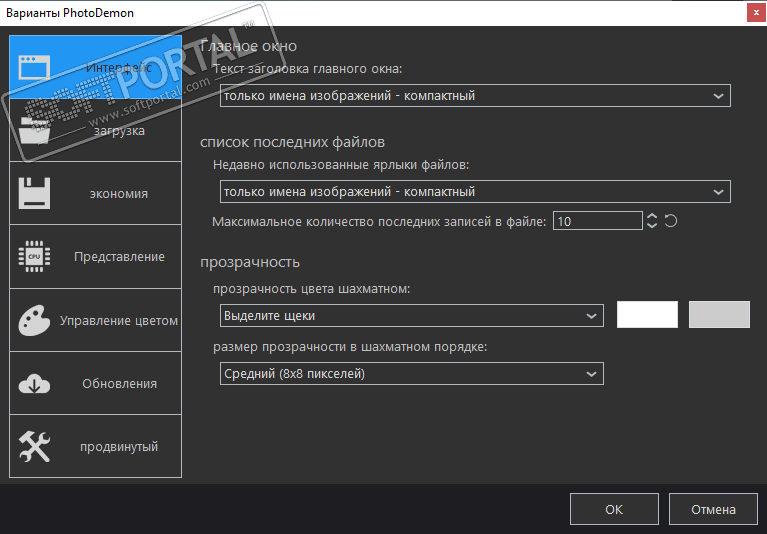Click the recent entries count field
This screenshot has height=534, width=767.
(597, 221)
